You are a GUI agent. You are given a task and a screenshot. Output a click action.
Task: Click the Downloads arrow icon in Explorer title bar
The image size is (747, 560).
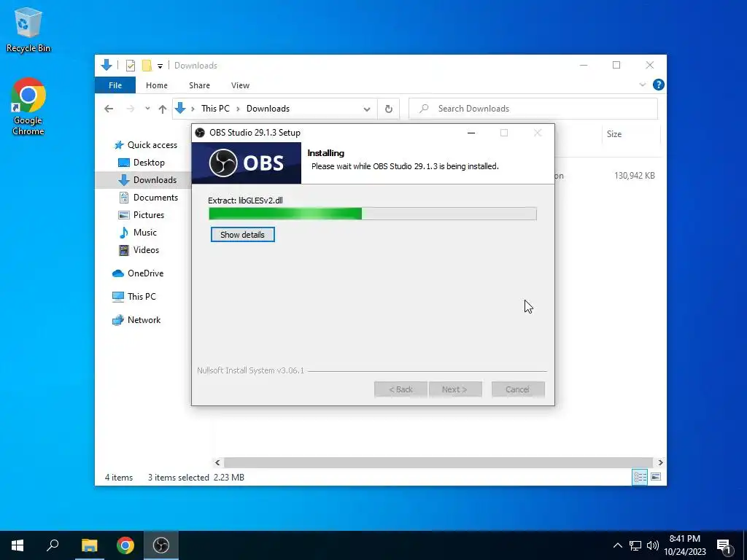pos(107,65)
